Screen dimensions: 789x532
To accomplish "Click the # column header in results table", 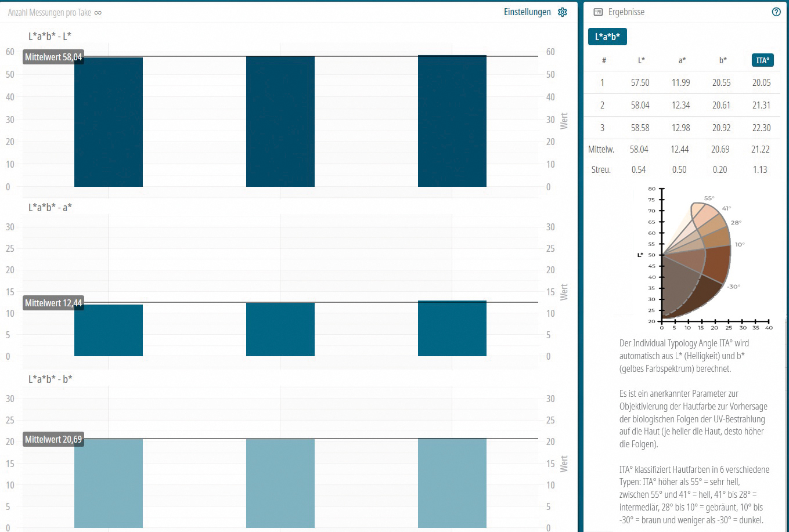I will (x=603, y=60).
